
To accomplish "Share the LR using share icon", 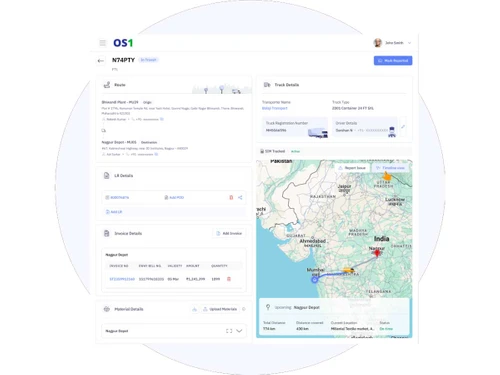I will click(x=240, y=198).
